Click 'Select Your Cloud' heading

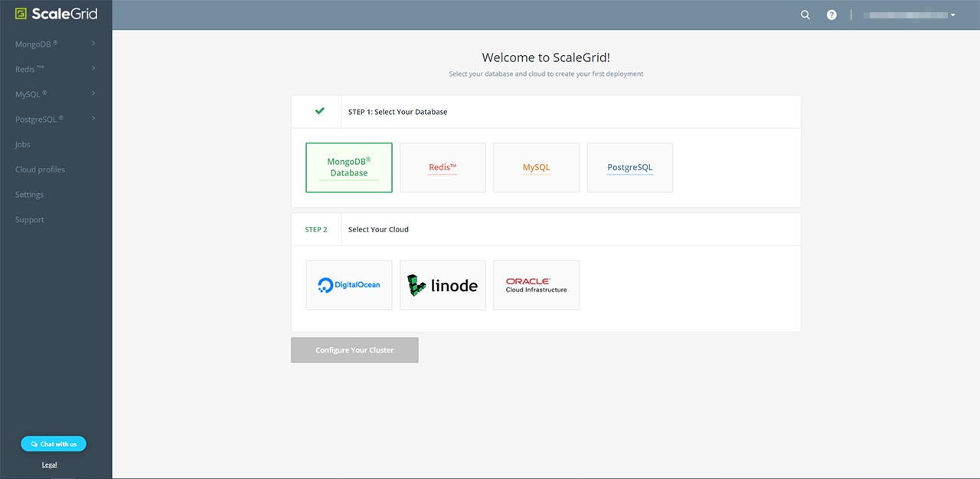pyautogui.click(x=378, y=229)
